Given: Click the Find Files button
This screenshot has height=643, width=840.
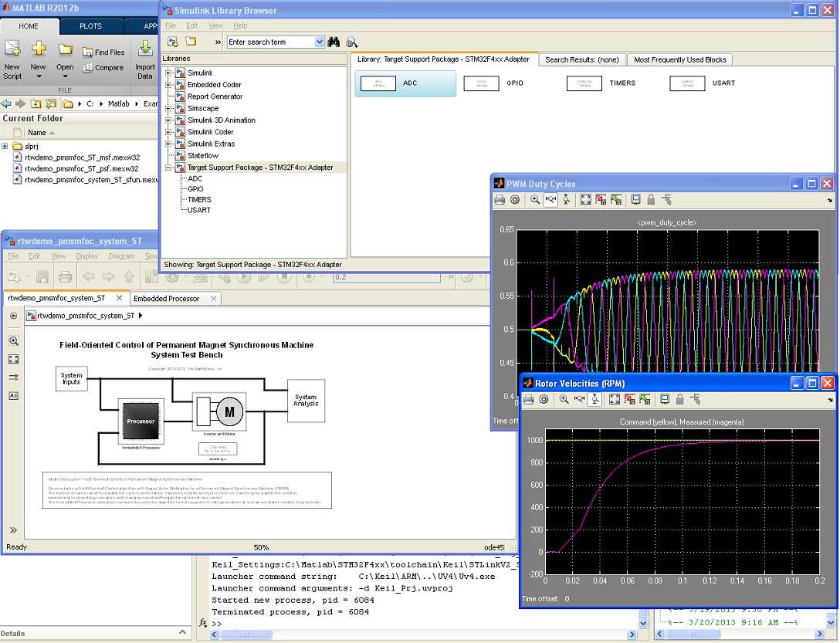Looking at the screenshot, I should tap(103, 52).
